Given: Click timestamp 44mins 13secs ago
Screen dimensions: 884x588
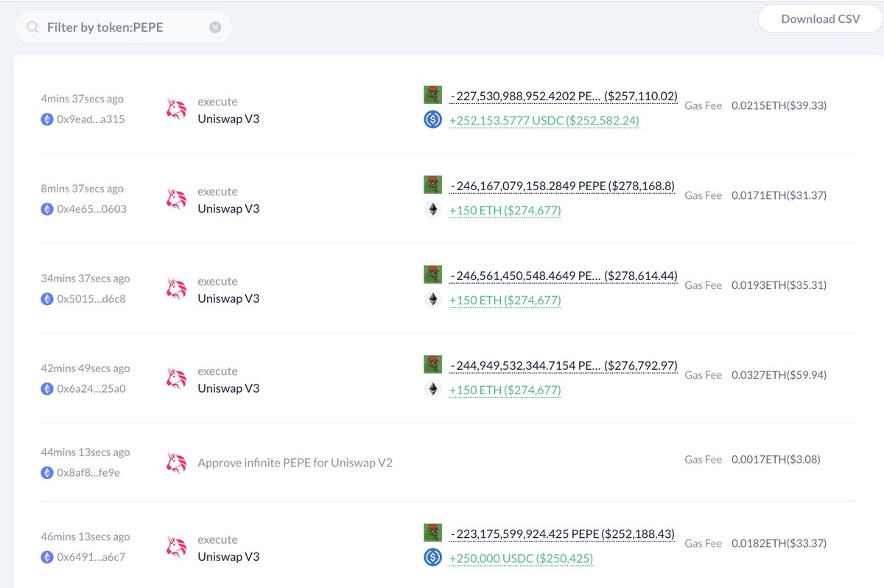Looking at the screenshot, I should [x=85, y=452].
